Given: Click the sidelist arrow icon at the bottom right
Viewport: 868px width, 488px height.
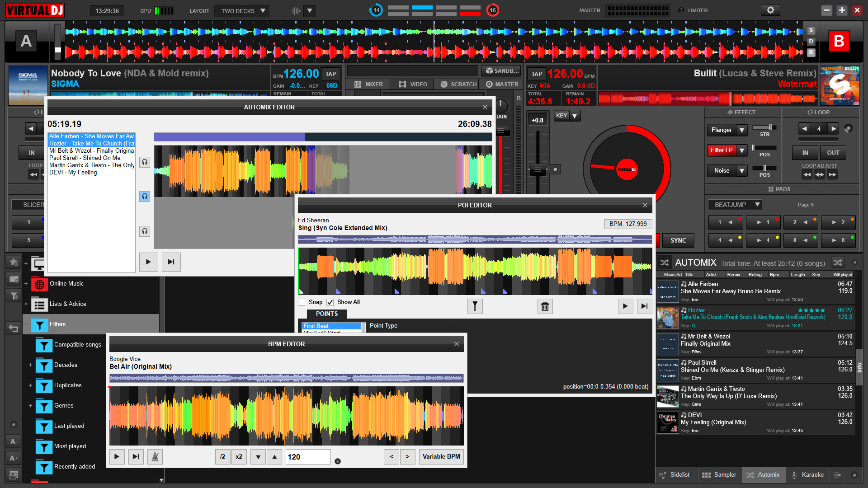Looking at the screenshot, I should point(837,475).
